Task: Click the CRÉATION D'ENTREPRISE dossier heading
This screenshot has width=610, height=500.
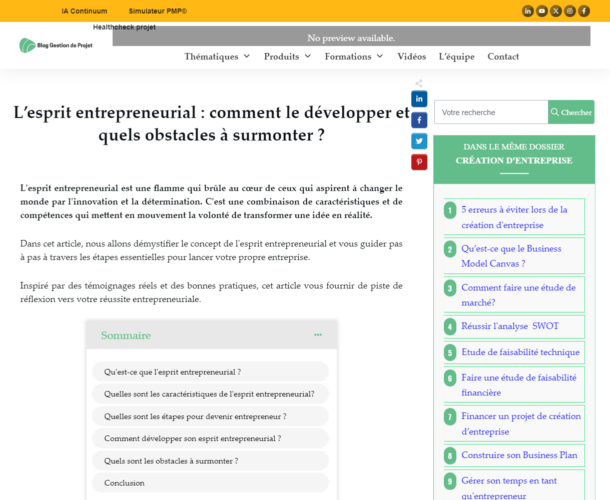Action: tap(514, 160)
